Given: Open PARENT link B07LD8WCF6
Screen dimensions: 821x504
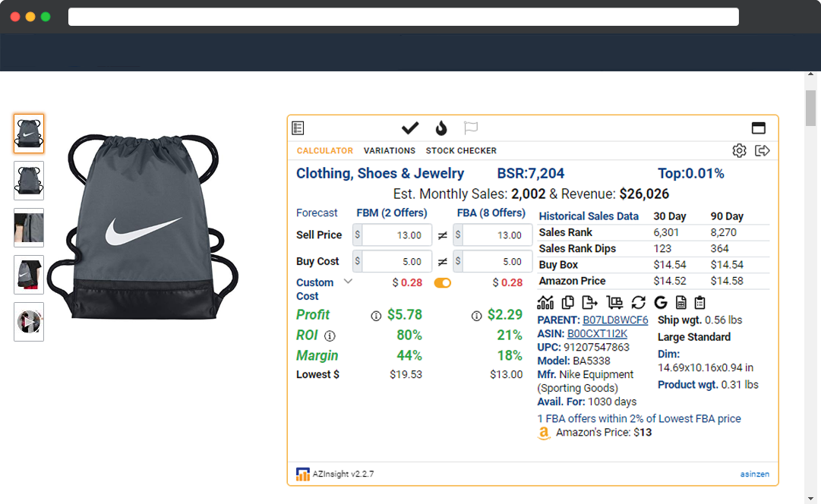Looking at the screenshot, I should tap(615, 320).
